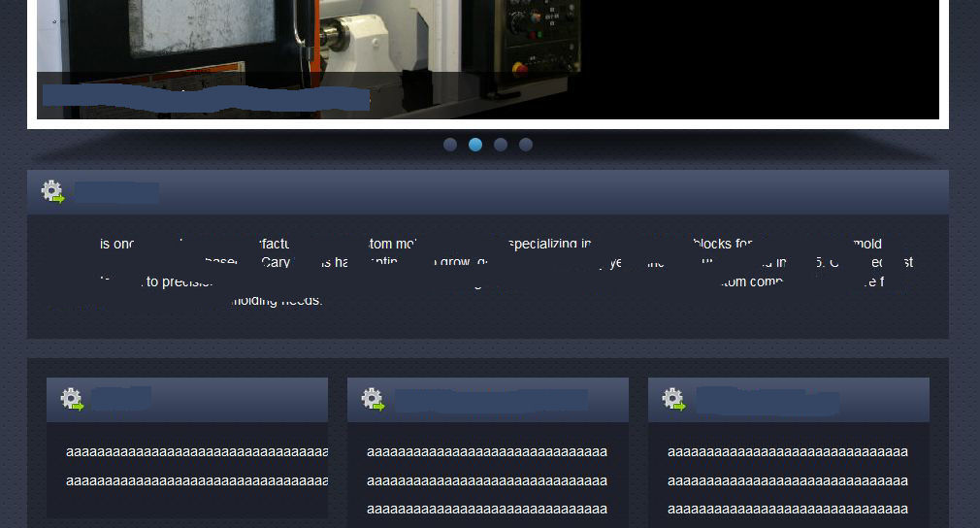The height and width of the screenshot is (528, 980).
Task: Select the active second slider dot
Action: 475,145
